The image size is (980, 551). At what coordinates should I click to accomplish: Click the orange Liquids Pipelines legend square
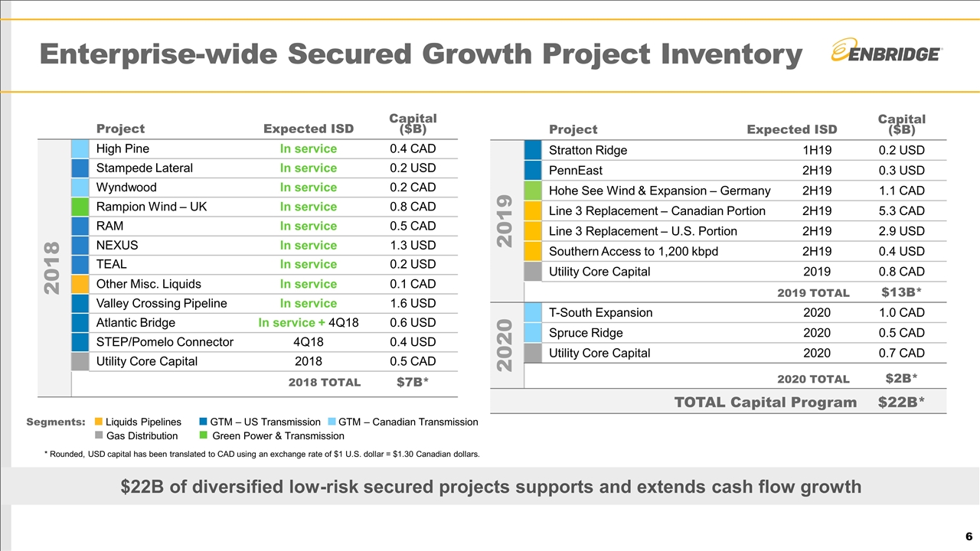point(98,422)
